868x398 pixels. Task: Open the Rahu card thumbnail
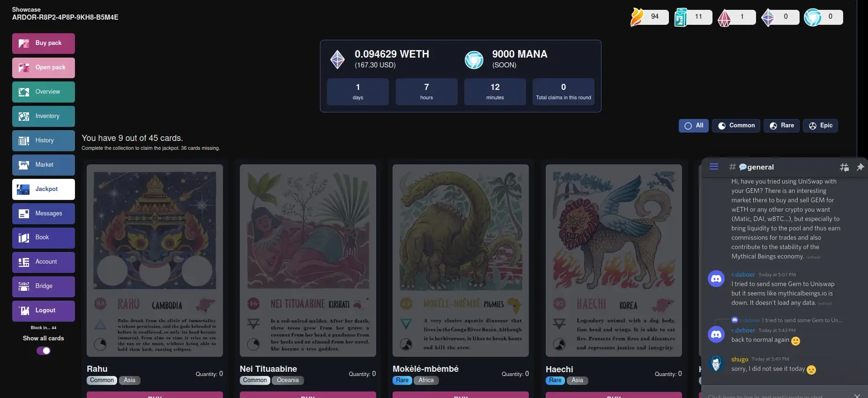155,260
